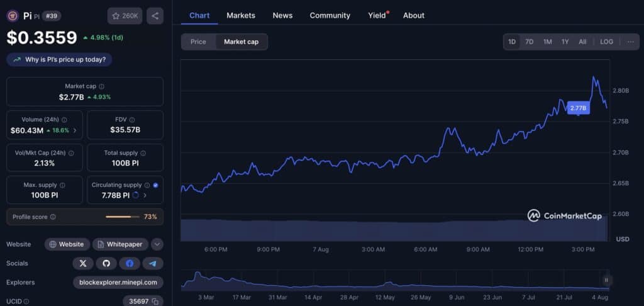Open the Whitepaper link button
Screen dimensions: 644x306
pyautogui.click(x=120, y=244)
